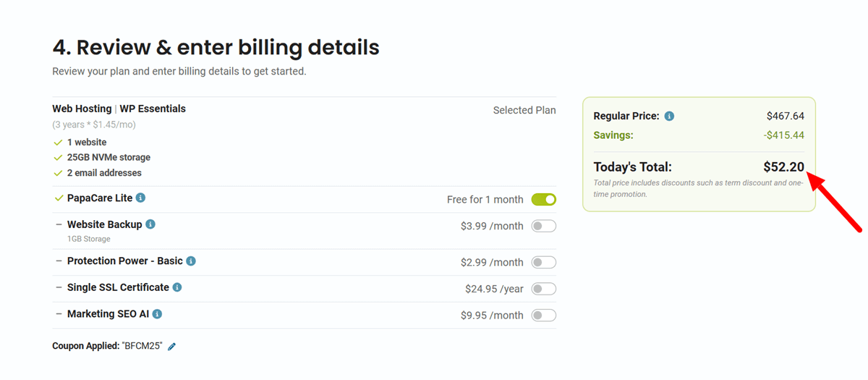Click the green checkmark beside PapaCare Lite
868x380 pixels.
[59, 198]
